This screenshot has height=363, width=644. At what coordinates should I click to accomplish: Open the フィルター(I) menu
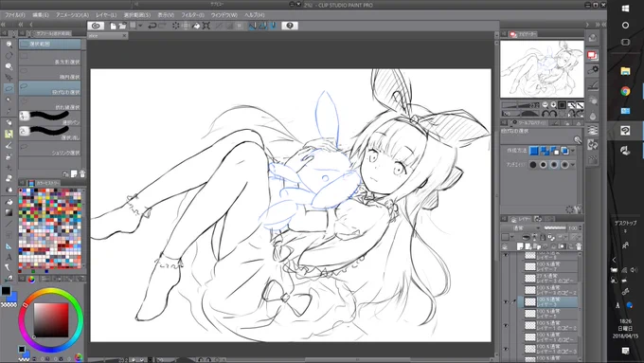click(x=192, y=15)
